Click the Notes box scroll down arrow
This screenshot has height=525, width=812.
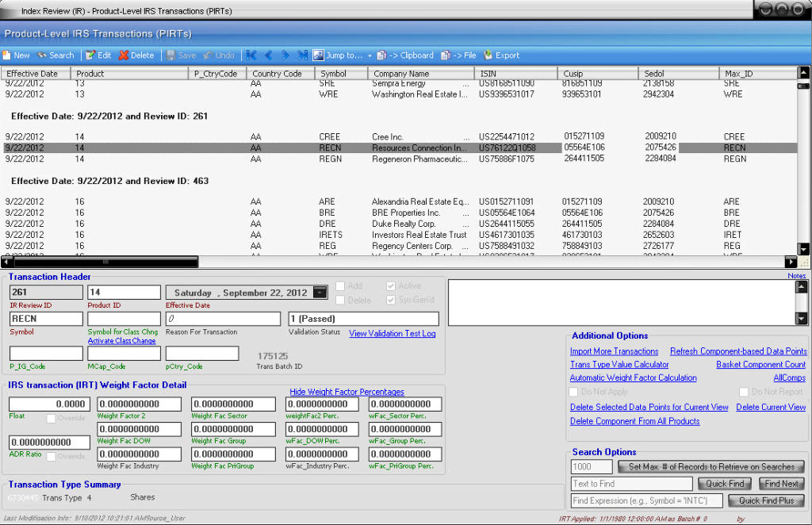801,319
